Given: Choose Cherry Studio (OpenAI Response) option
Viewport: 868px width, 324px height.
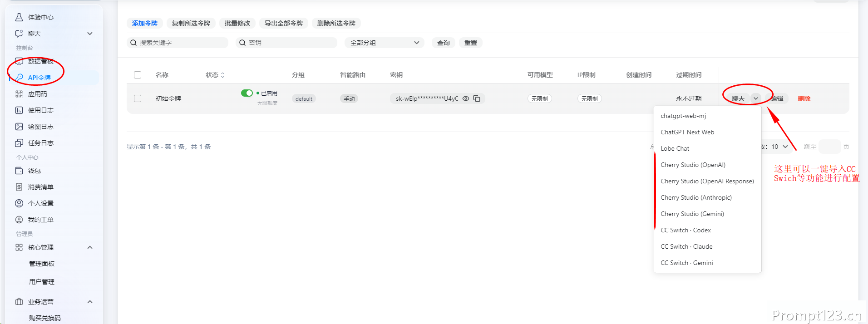Looking at the screenshot, I should click(707, 181).
